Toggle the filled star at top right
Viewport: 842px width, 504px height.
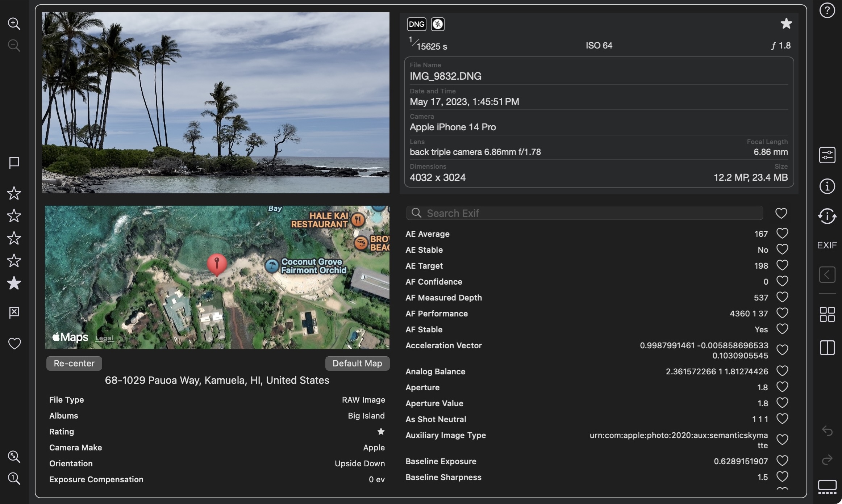(x=786, y=24)
